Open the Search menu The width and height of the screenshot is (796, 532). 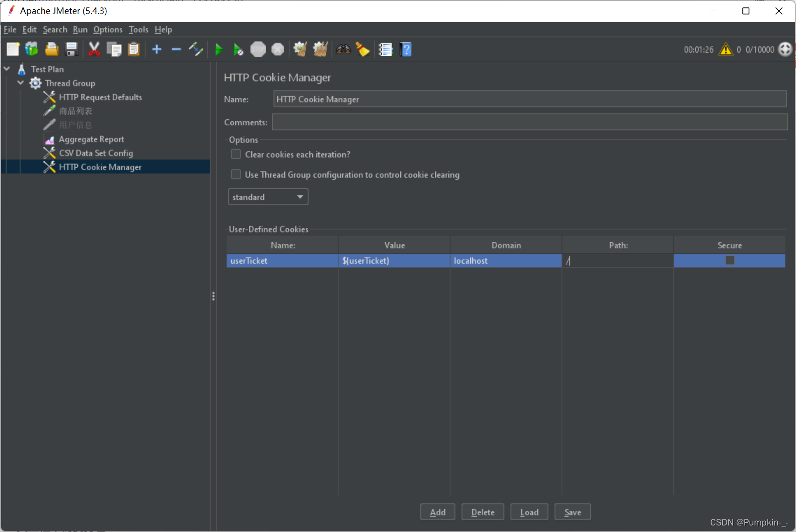(x=55, y=29)
